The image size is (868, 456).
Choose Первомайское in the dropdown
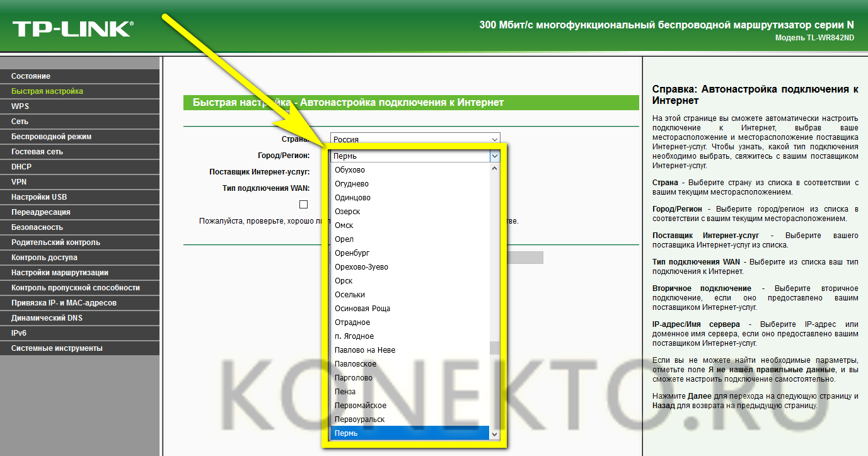coord(410,406)
